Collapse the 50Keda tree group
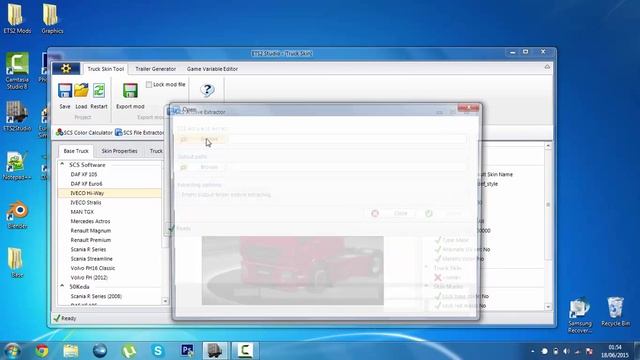This screenshot has width=640, height=360. 62,287
